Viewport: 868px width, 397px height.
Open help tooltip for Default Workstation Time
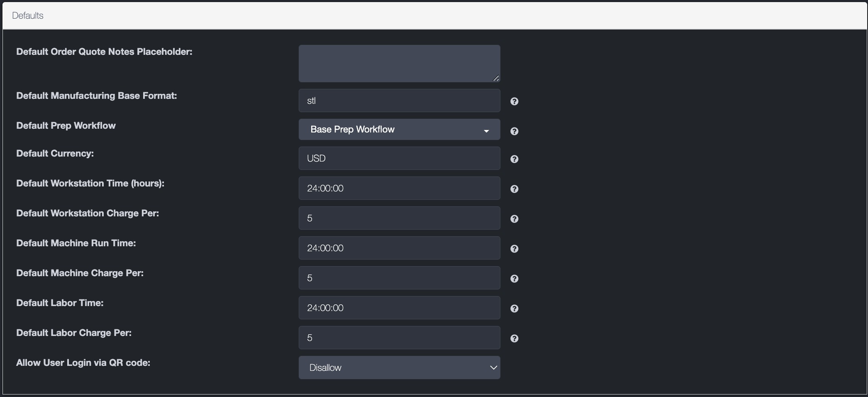514,189
